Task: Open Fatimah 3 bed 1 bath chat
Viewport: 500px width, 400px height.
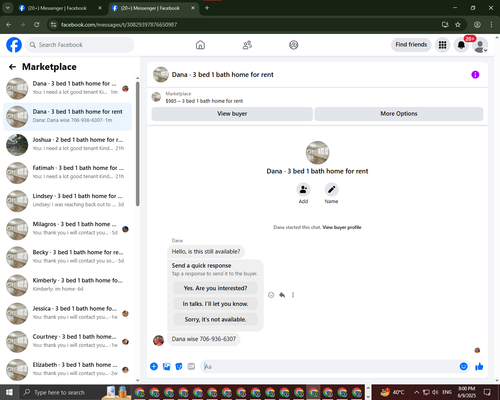Action: point(68,173)
